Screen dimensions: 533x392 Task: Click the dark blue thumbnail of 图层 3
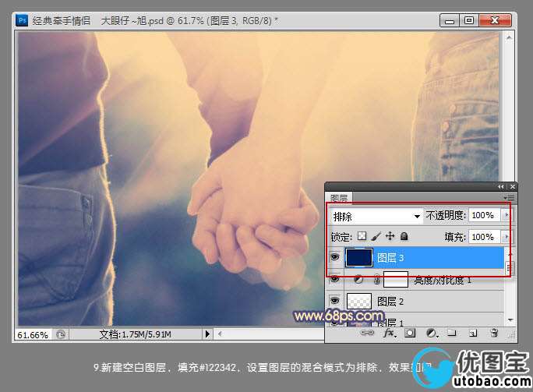[x=359, y=257]
